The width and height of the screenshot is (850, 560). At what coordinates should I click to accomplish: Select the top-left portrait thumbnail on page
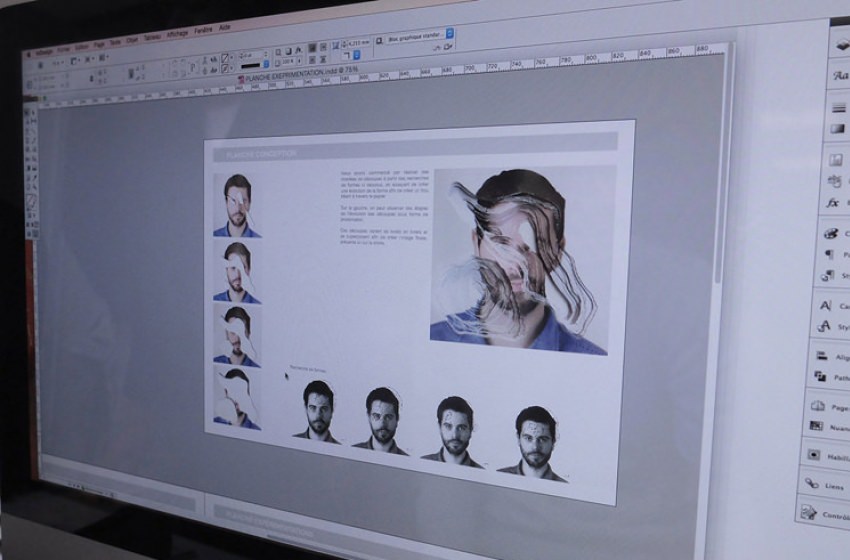pyautogui.click(x=237, y=206)
